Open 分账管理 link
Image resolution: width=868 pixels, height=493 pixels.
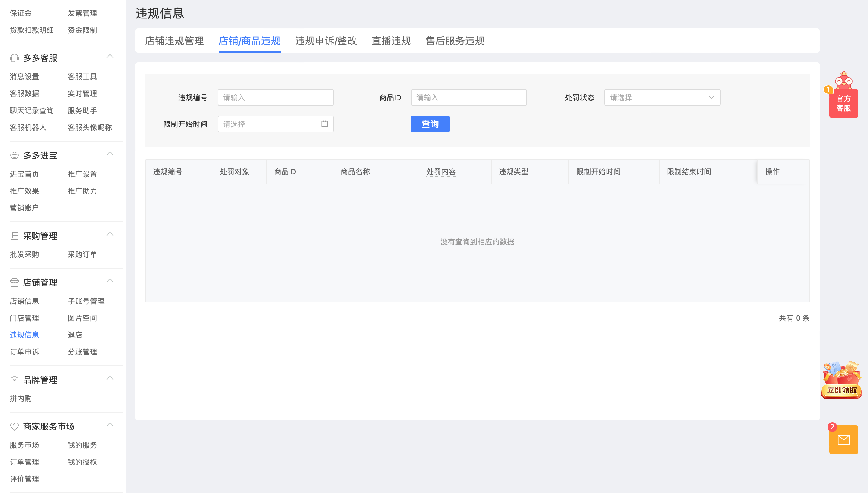(82, 352)
